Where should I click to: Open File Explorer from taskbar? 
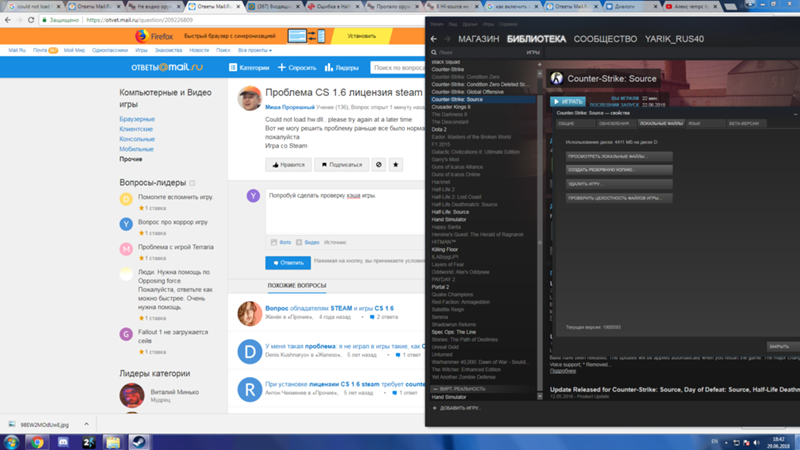coord(113,442)
